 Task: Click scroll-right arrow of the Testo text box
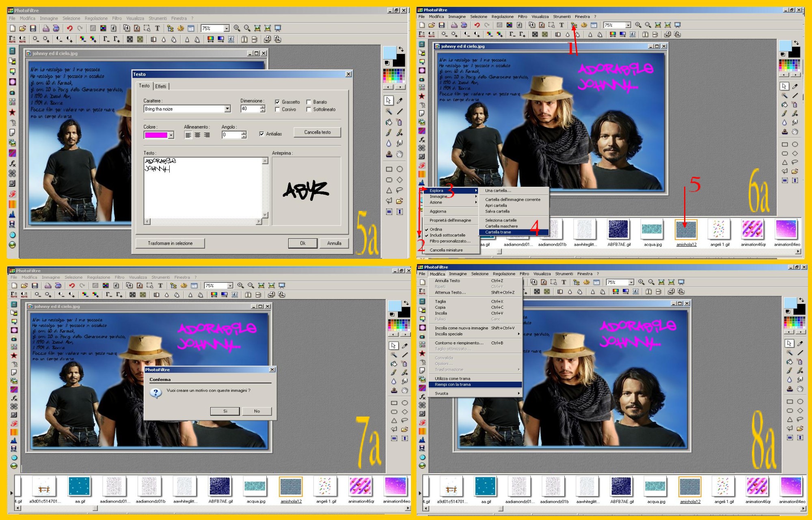point(259,221)
